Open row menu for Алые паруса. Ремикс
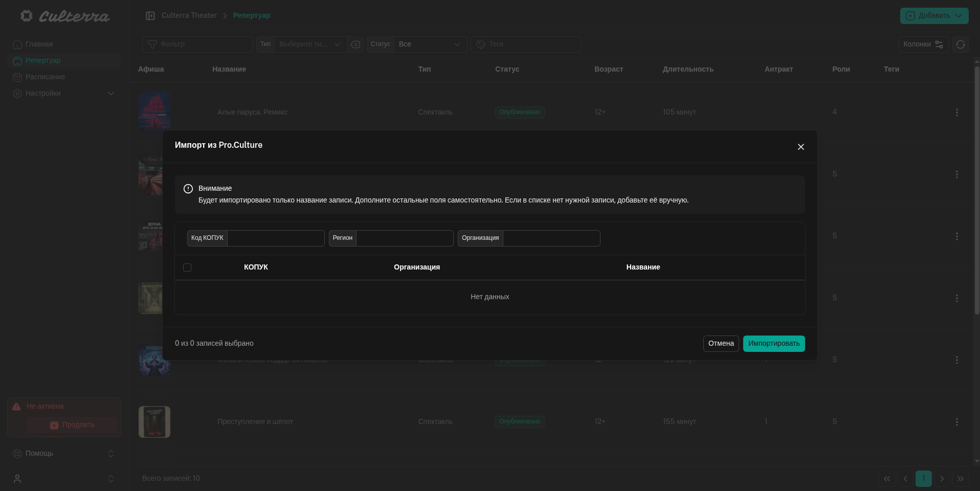This screenshot has height=491, width=980. tap(956, 113)
